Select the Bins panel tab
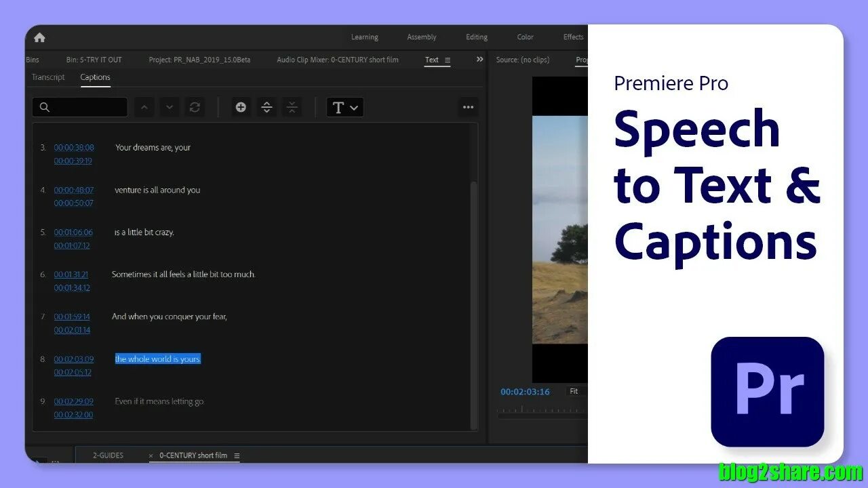Viewport: 868px width, 488px height. pos(33,60)
